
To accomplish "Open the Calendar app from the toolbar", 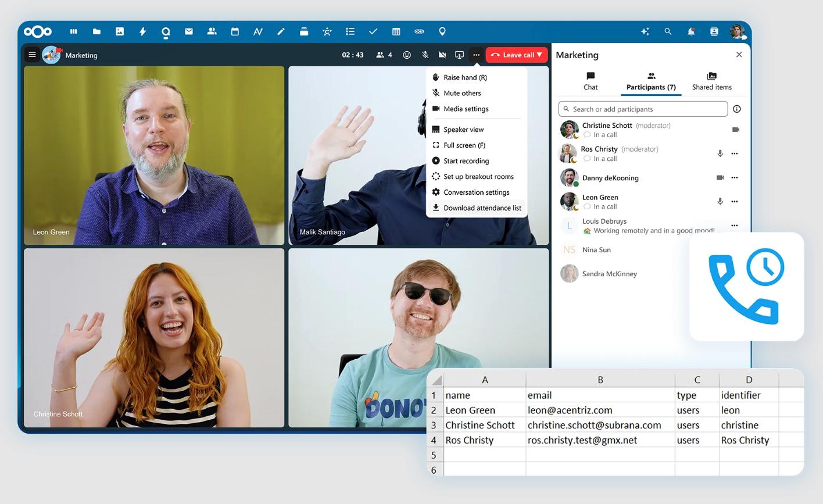I will click(235, 31).
